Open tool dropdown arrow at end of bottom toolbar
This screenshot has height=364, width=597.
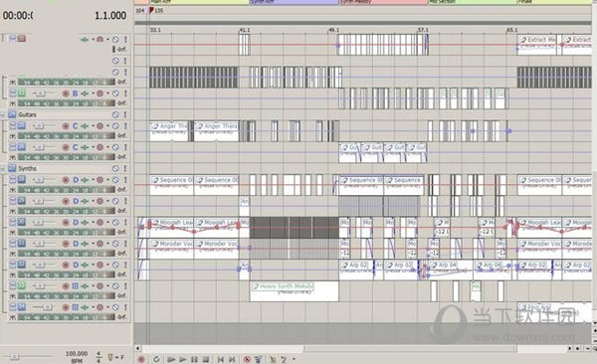click(294, 359)
